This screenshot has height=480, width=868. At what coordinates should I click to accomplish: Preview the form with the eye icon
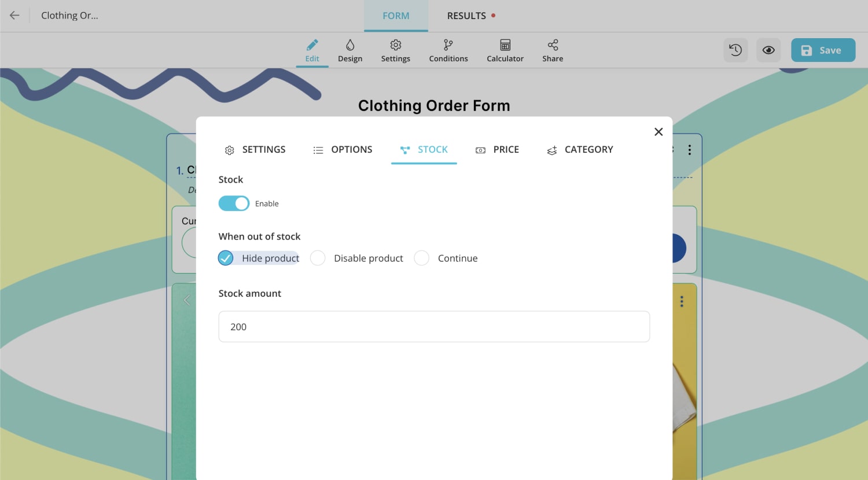click(768, 50)
